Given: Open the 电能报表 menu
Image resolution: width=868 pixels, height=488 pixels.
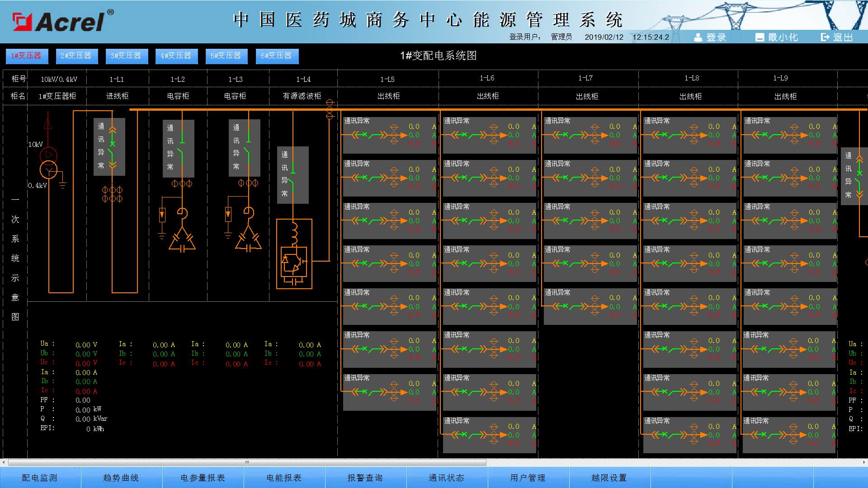Looking at the screenshot, I should click(x=284, y=478).
